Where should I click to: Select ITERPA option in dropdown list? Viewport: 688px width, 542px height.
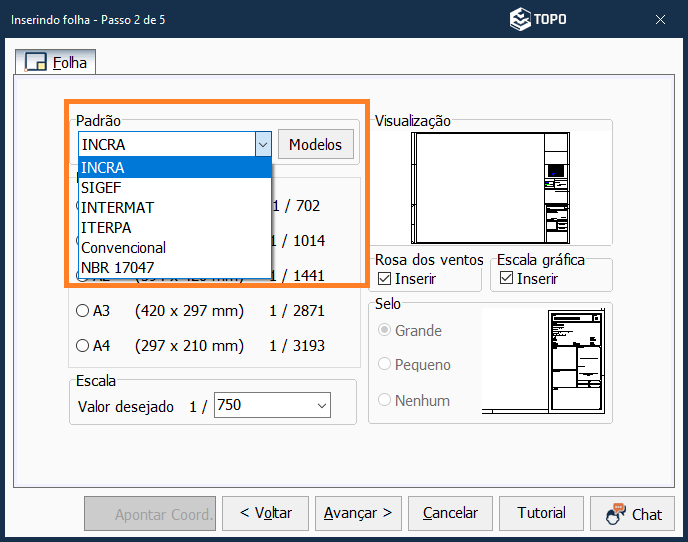pyautogui.click(x=106, y=227)
